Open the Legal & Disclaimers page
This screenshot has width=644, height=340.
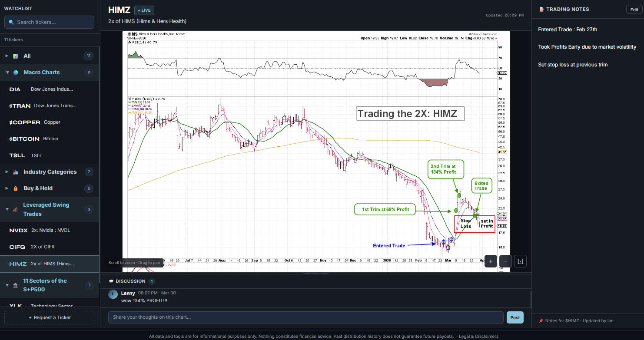tap(478, 336)
